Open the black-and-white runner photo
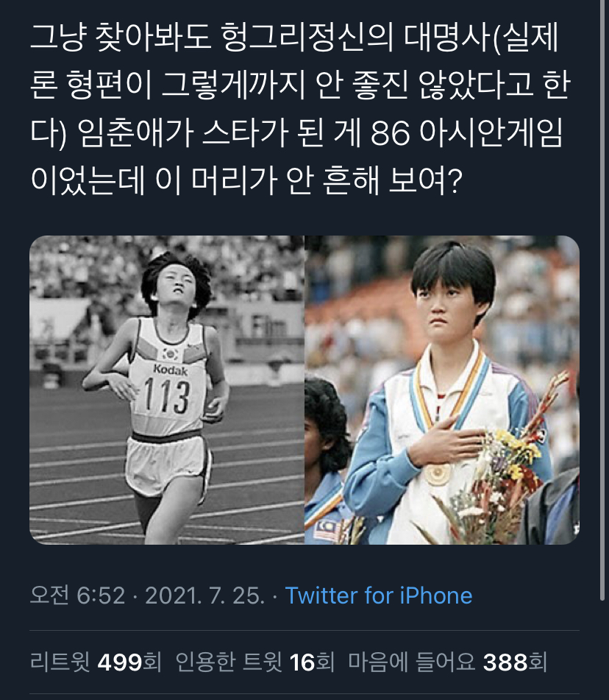 (167, 389)
